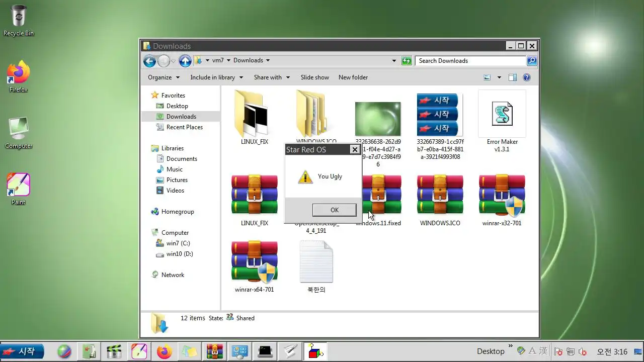Open the Music library
Viewport: 644px width, 362px height.
(174, 169)
